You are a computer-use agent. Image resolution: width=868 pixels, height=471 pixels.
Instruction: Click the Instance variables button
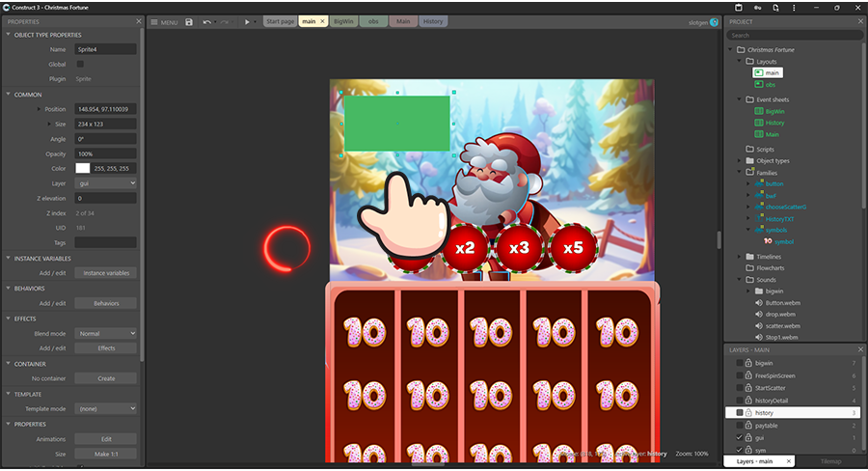[105, 273]
